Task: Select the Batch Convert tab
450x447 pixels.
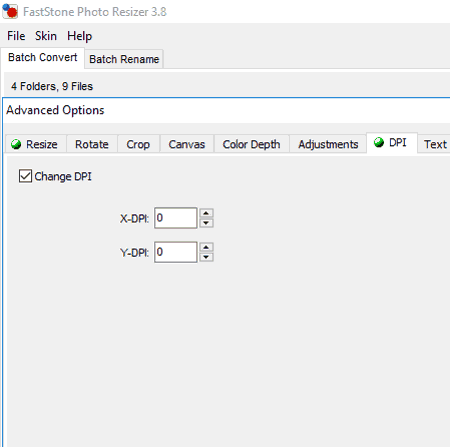Action: pos(43,57)
